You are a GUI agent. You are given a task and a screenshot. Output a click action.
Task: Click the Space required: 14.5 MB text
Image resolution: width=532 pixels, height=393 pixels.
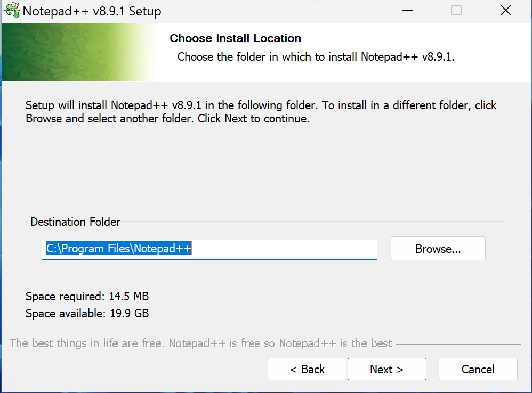pos(87,297)
